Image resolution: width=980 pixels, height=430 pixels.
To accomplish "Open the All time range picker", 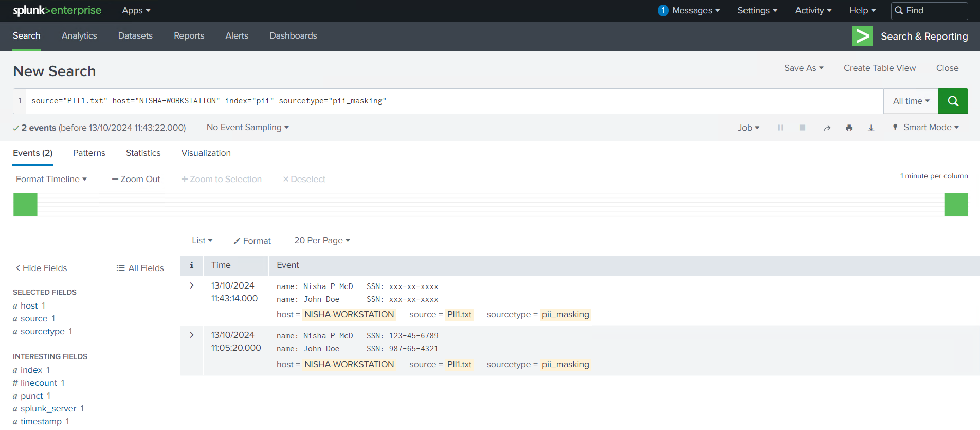I will [x=911, y=101].
